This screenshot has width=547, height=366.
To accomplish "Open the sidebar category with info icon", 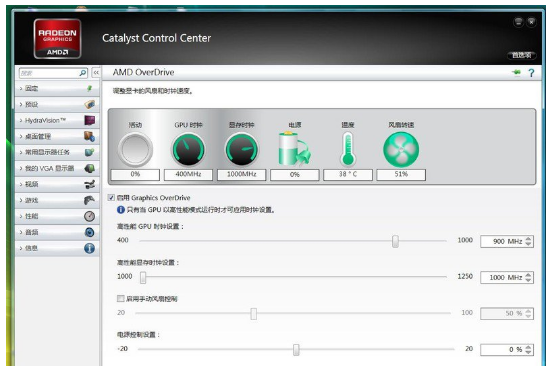I will pyautogui.click(x=57, y=248).
